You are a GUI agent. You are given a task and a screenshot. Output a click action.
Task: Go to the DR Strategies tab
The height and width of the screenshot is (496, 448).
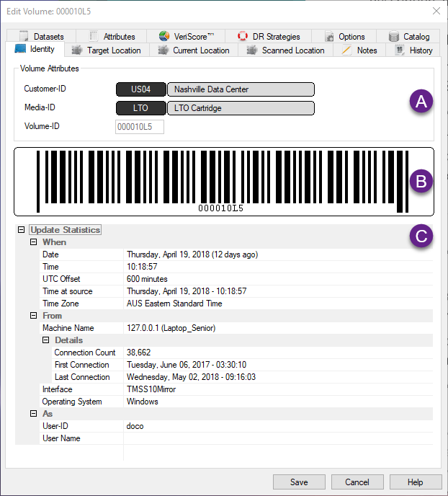(x=268, y=36)
